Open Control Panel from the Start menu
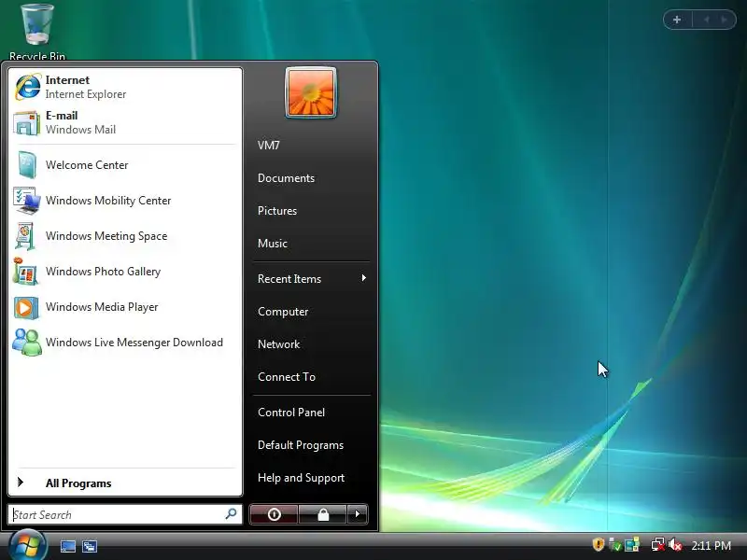Screen dimensions: 747x560 tap(291, 413)
